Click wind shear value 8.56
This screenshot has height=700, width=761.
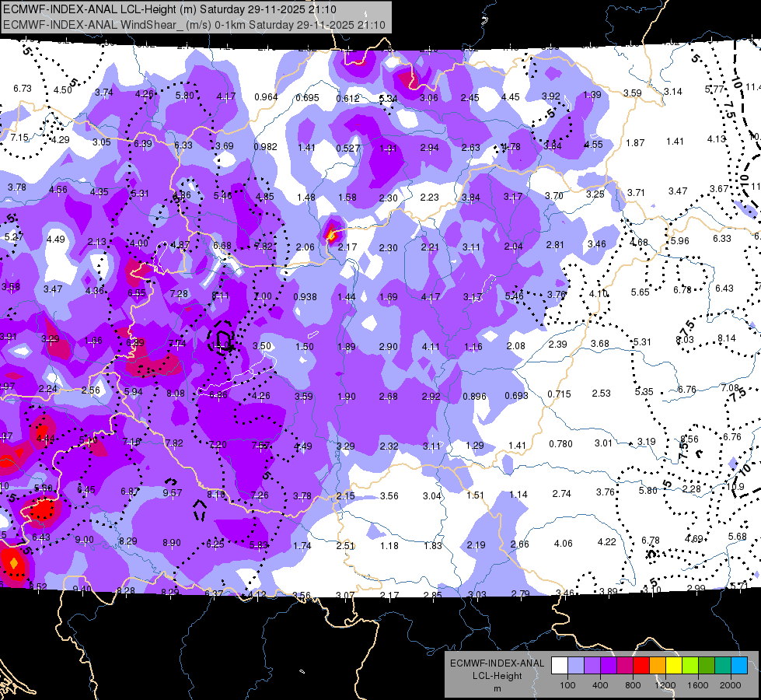click(x=689, y=439)
